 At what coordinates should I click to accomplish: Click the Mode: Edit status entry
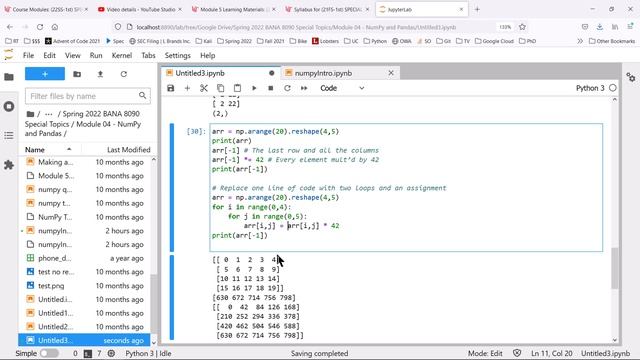tap(485, 353)
